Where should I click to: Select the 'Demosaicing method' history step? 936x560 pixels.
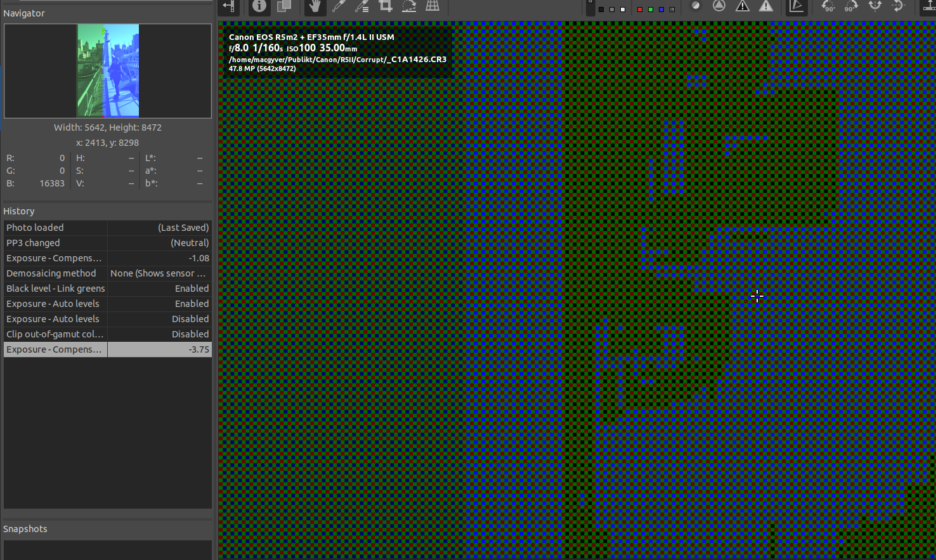[x=54, y=273]
